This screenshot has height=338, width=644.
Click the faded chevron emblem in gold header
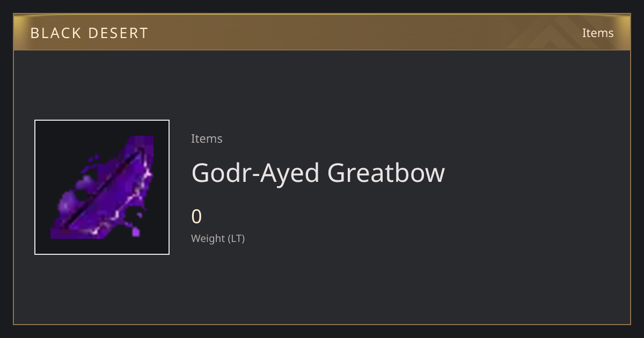pyautogui.click(x=559, y=32)
